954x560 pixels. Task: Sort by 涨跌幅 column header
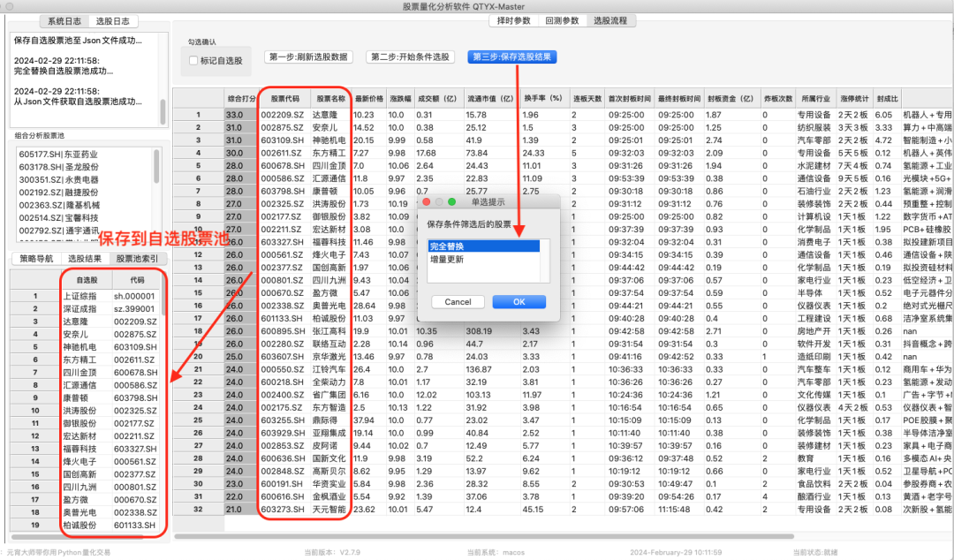click(x=400, y=98)
